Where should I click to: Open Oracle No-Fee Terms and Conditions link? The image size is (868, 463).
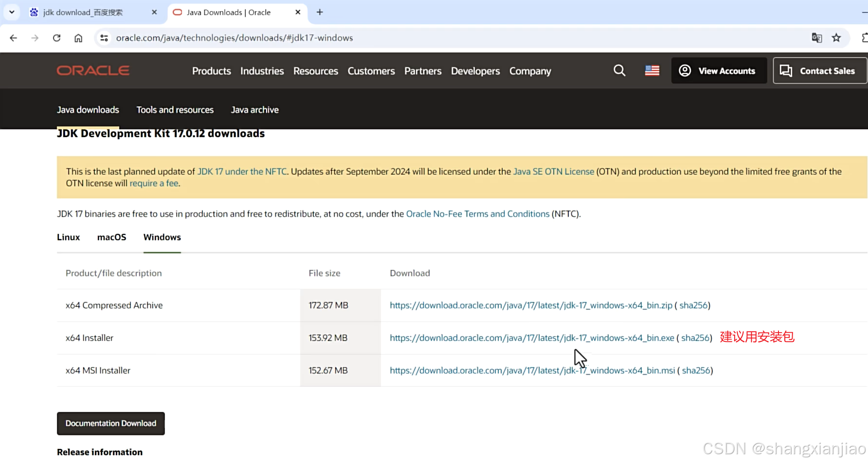point(478,214)
